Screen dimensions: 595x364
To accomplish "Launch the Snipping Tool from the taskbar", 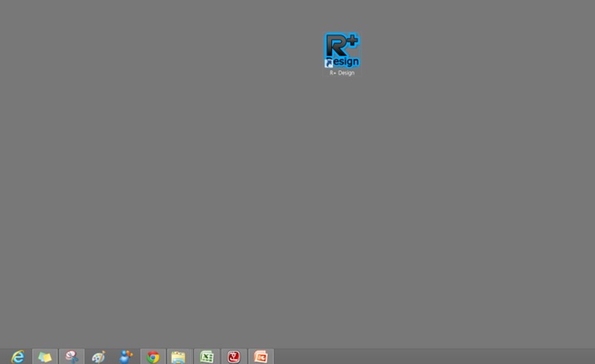I will pyautogui.click(x=72, y=356).
